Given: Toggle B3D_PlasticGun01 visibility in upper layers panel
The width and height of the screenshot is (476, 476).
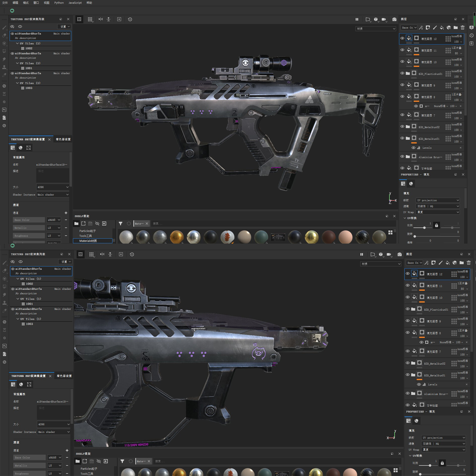Looking at the screenshot, I should click(402, 73).
